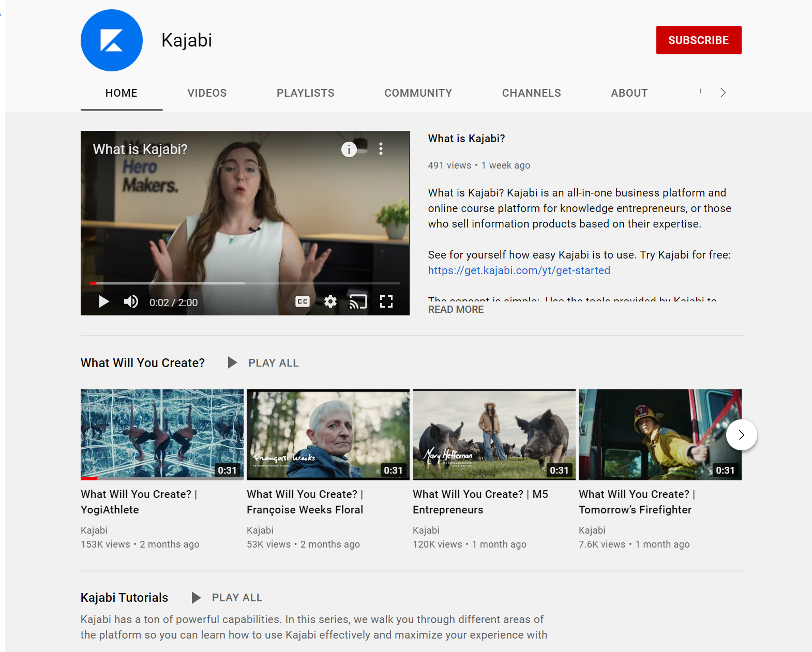This screenshot has height=652, width=812.
Task: Click the 491 views text
Action: tap(450, 165)
